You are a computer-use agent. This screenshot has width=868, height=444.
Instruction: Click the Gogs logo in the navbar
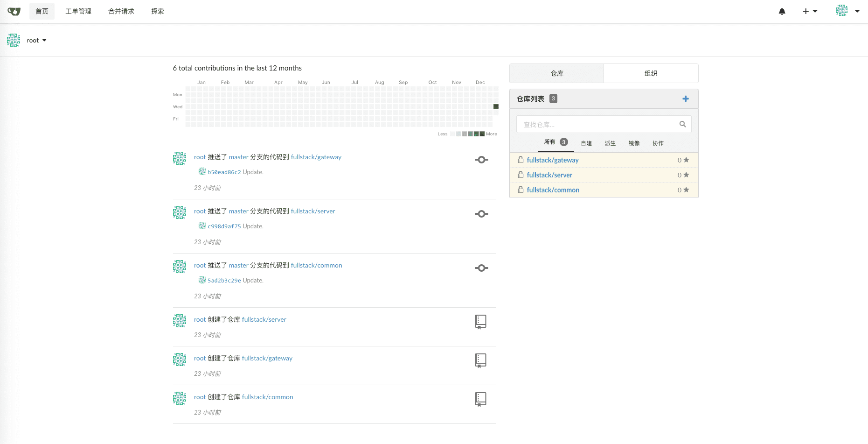tap(14, 11)
